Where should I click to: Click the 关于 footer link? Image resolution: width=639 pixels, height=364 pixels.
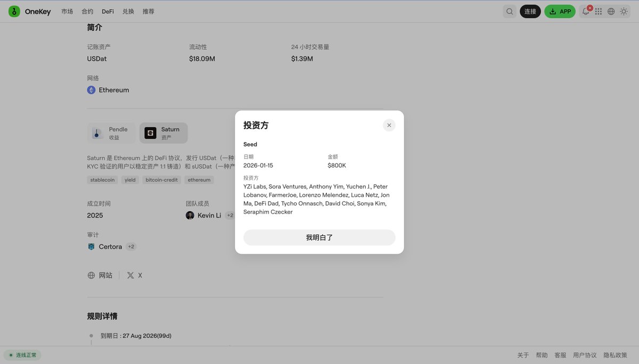point(523,355)
